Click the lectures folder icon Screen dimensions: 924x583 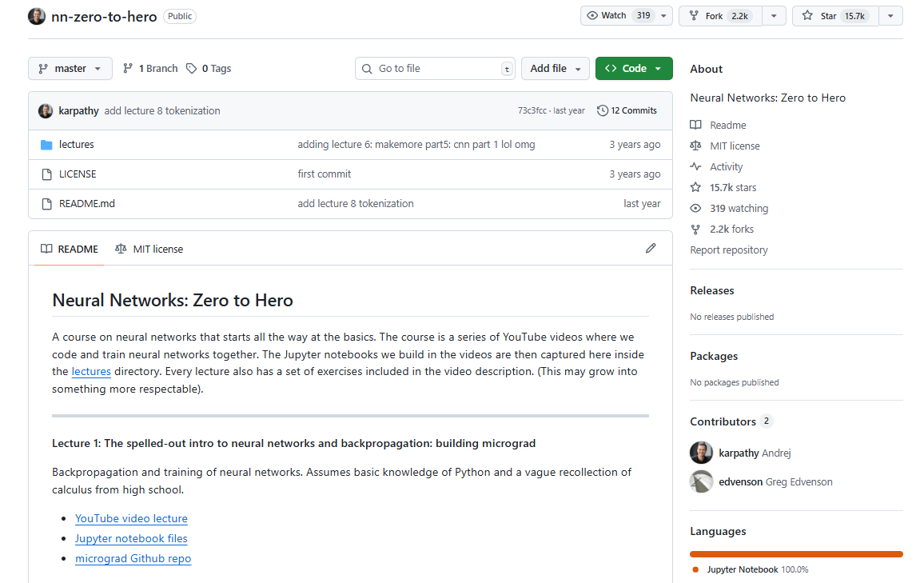tap(46, 145)
